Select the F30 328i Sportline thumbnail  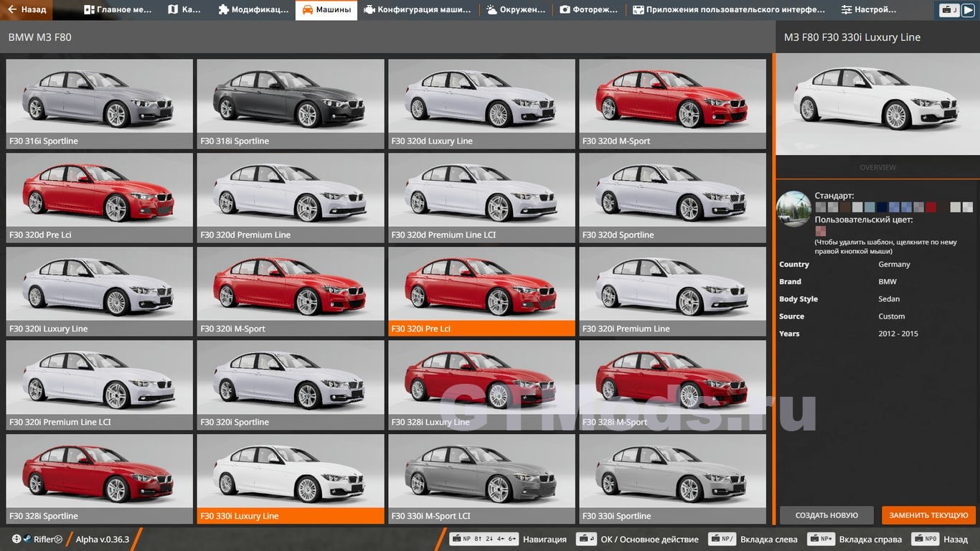tap(99, 479)
